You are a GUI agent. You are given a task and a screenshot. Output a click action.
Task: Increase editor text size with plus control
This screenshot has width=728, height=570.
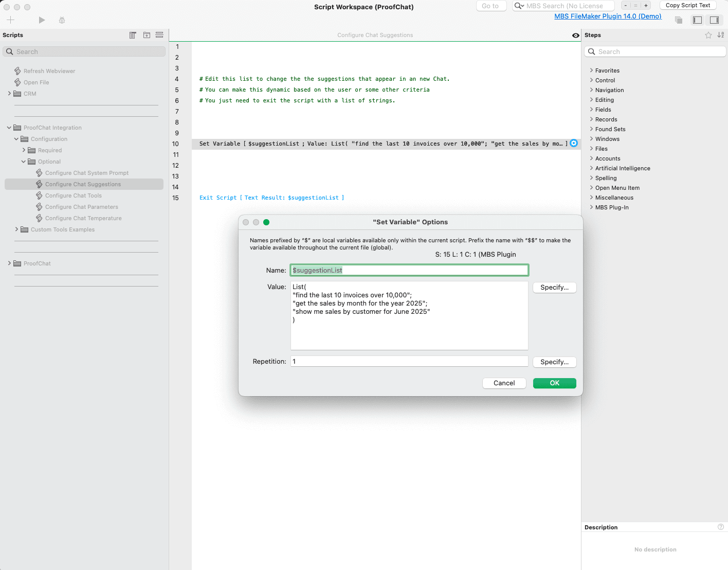click(646, 5)
